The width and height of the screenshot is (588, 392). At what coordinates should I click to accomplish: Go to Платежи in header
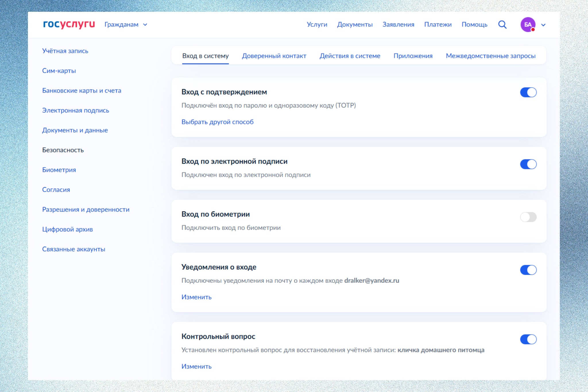[x=438, y=25]
